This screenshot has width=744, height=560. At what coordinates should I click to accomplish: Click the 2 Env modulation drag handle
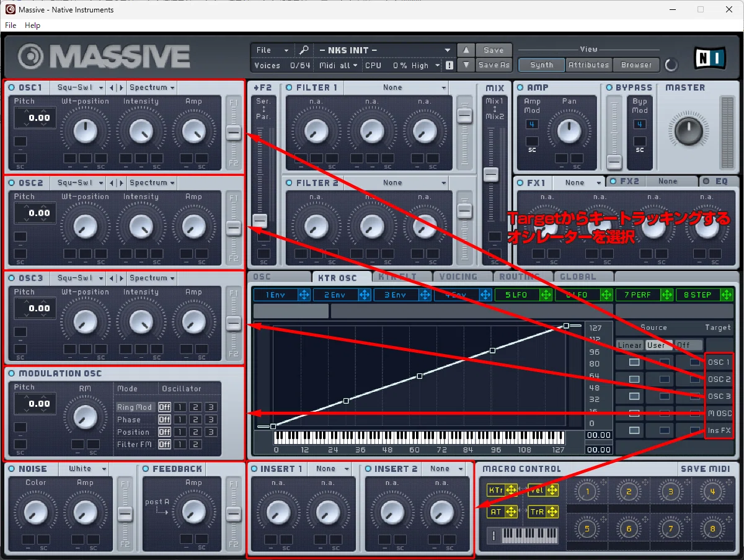pos(365,295)
